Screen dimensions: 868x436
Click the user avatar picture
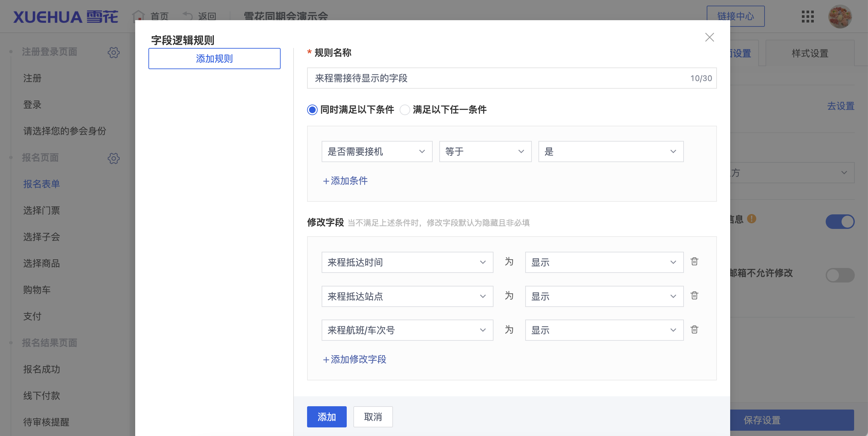[x=840, y=16]
